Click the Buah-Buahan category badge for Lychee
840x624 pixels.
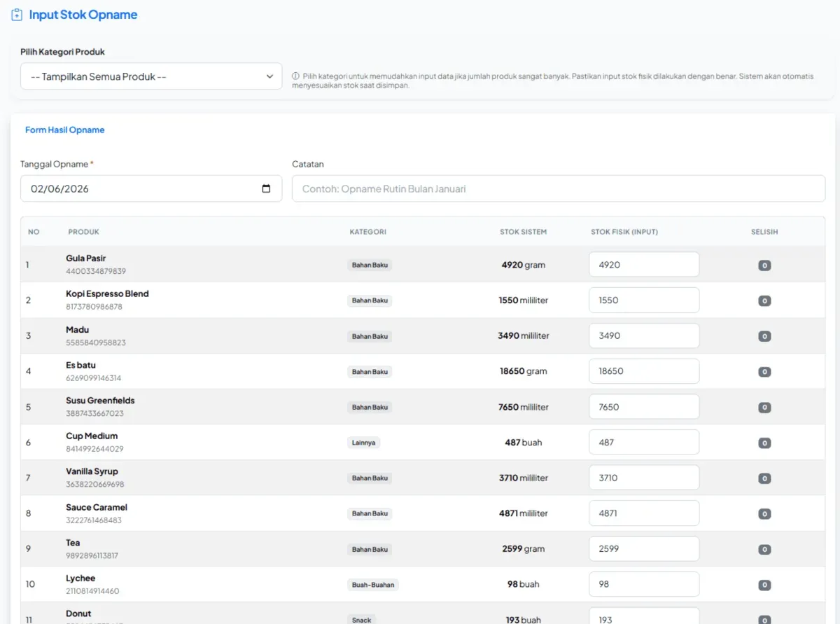click(372, 585)
